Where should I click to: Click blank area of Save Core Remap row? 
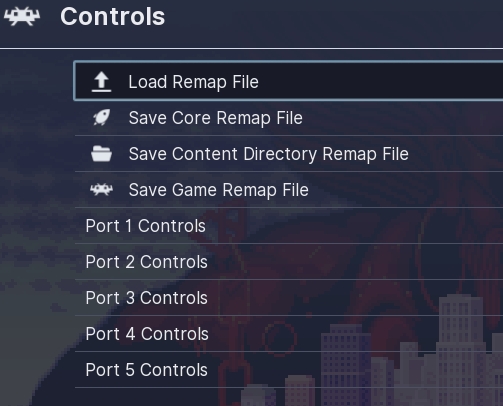400,118
